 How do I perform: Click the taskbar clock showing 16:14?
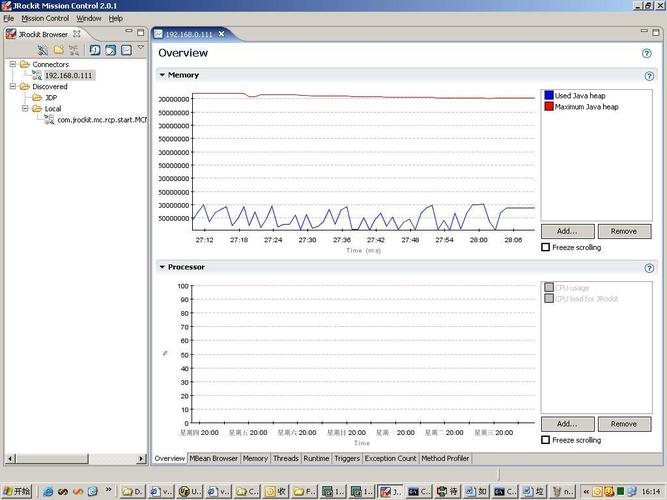click(651, 491)
